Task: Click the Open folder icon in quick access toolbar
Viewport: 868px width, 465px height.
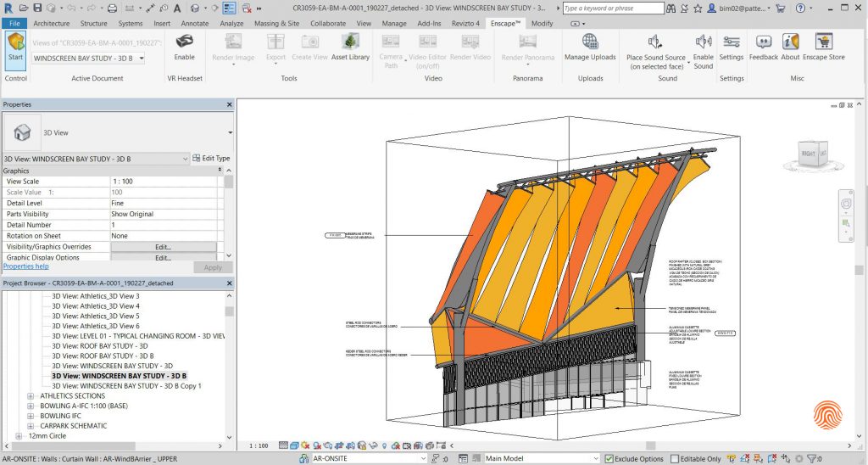Action: 23,8
